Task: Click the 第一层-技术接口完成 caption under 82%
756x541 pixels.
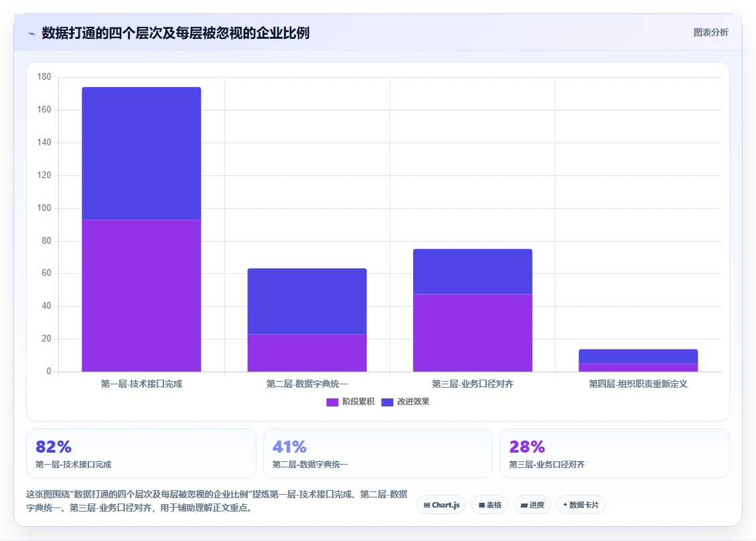Action: click(x=73, y=464)
